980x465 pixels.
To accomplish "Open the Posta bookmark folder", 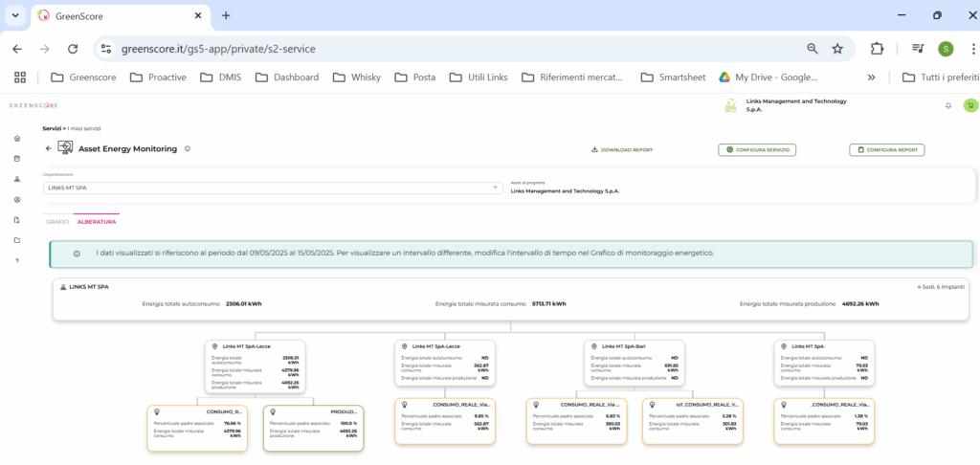I will 415,77.
